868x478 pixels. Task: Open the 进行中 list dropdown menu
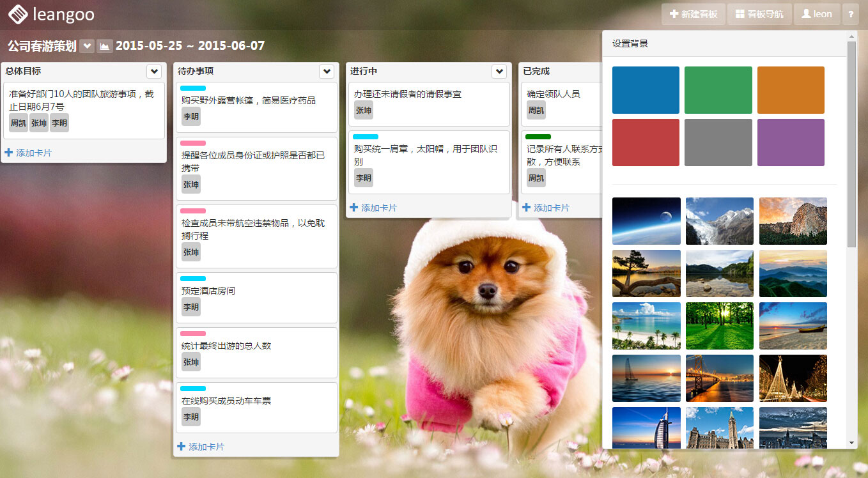[x=499, y=72]
